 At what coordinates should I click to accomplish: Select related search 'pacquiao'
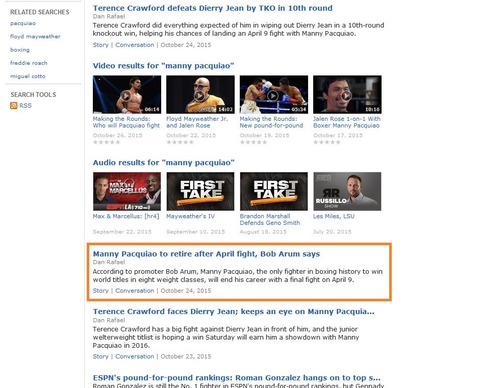pyautogui.click(x=23, y=23)
